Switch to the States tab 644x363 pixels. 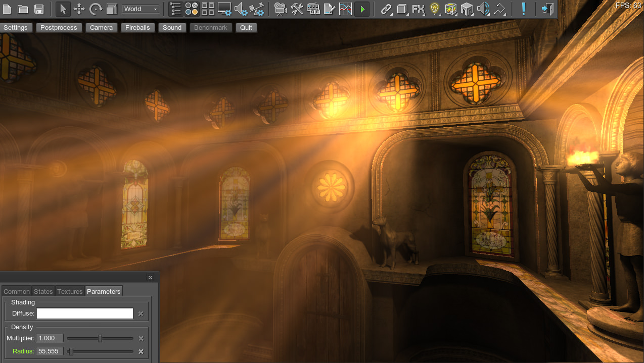coord(43,291)
